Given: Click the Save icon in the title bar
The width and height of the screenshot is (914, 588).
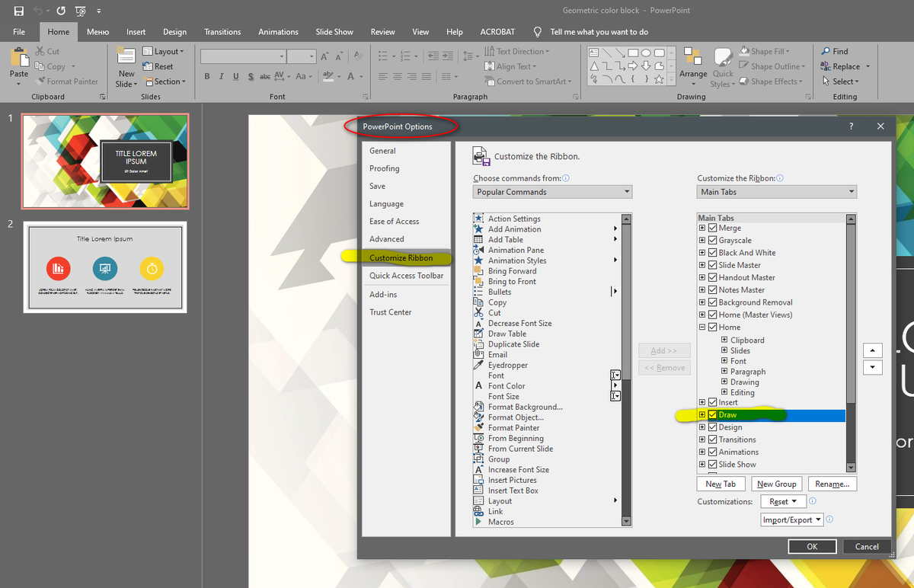Looking at the screenshot, I should point(19,11).
